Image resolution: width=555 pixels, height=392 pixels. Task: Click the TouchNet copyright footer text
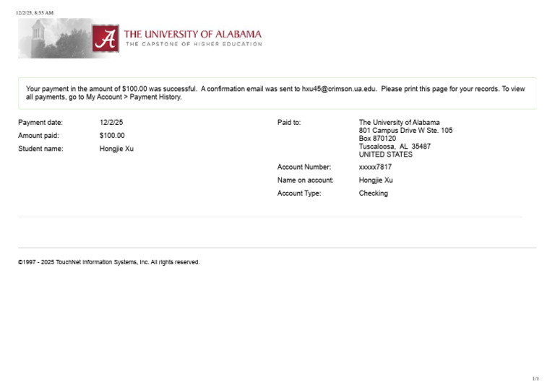click(108, 262)
